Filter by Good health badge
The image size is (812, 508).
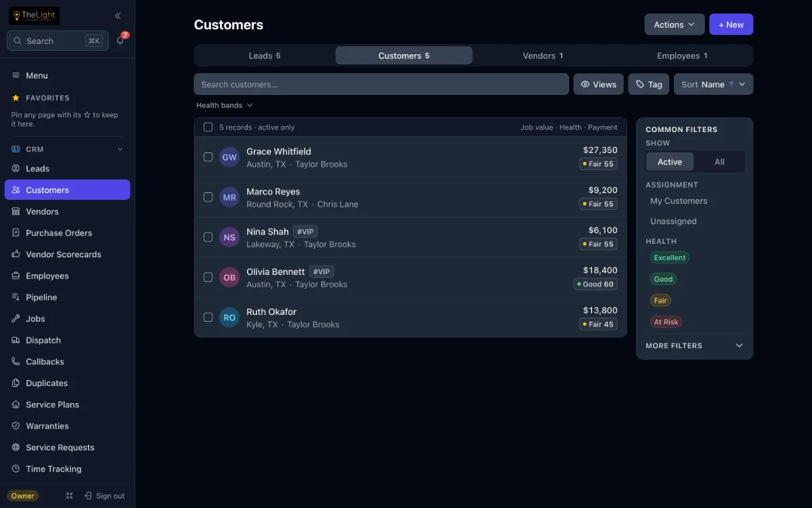click(663, 279)
